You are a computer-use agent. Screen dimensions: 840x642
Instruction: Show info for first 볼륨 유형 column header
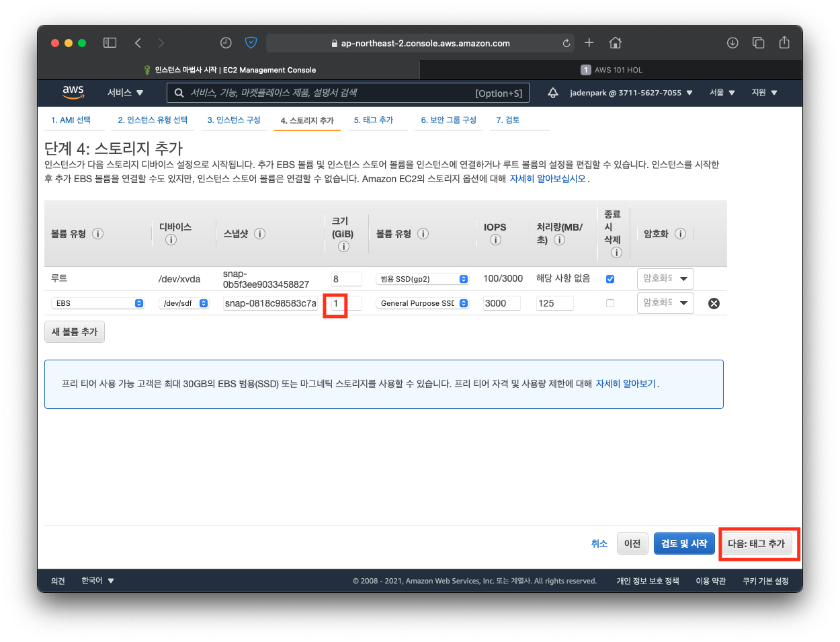click(x=97, y=234)
